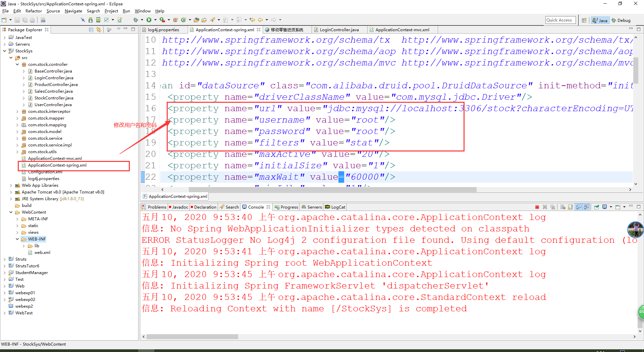Toggle Show Console on Standard Out
Image resolution: width=644 pixels, height=352 pixels.
[x=579, y=207]
